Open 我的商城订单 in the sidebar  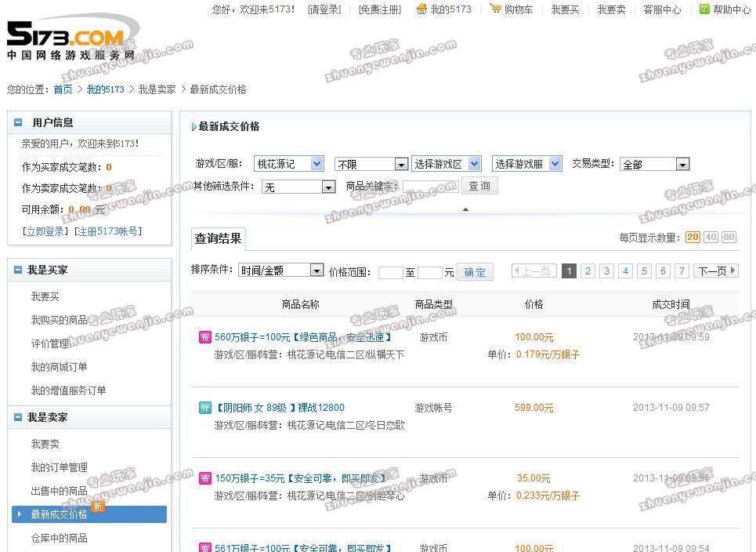tap(60, 367)
